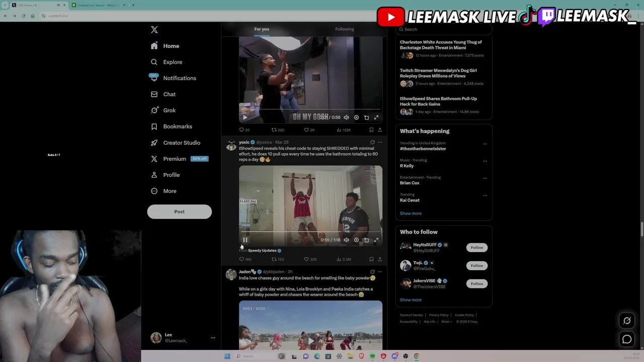Open more options for Brian Cox trend
The height and width of the screenshot is (362, 644).
click(485, 178)
